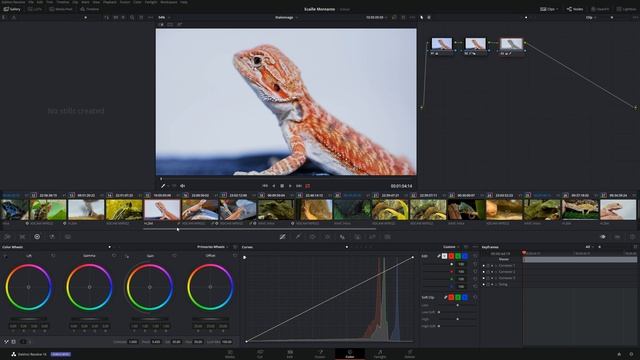The image size is (640, 360).
Task: Toggle lock on Corrector 3 keyframe track
Action: pyautogui.click(x=488, y=278)
